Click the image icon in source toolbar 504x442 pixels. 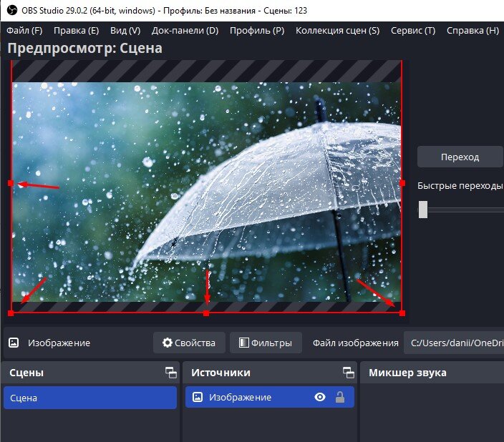point(14,343)
